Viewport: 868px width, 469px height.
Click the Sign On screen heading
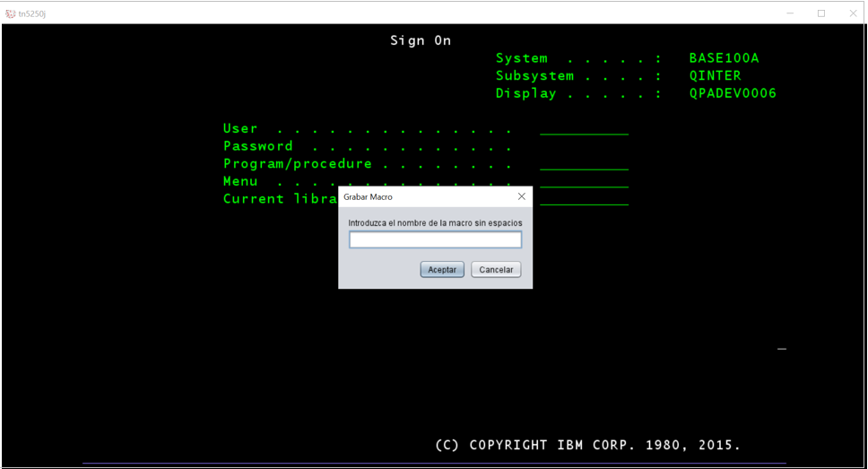(421, 40)
